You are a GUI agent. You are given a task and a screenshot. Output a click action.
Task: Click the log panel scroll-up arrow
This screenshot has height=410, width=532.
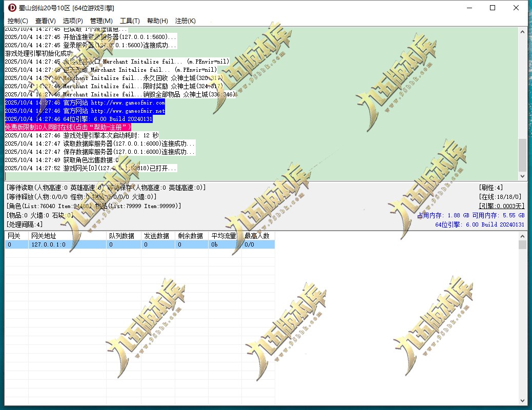pyautogui.click(x=522, y=32)
